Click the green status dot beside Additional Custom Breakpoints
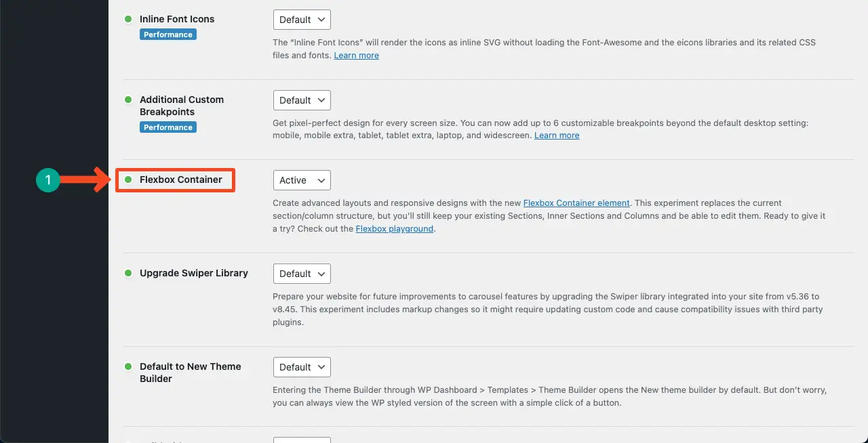868x443 pixels. click(x=128, y=100)
